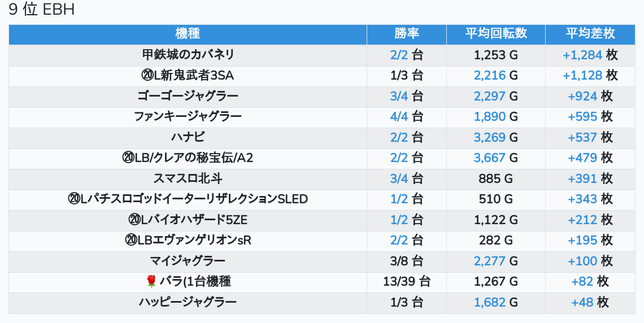Click the 13/39 台 win rate cell

tap(406, 281)
